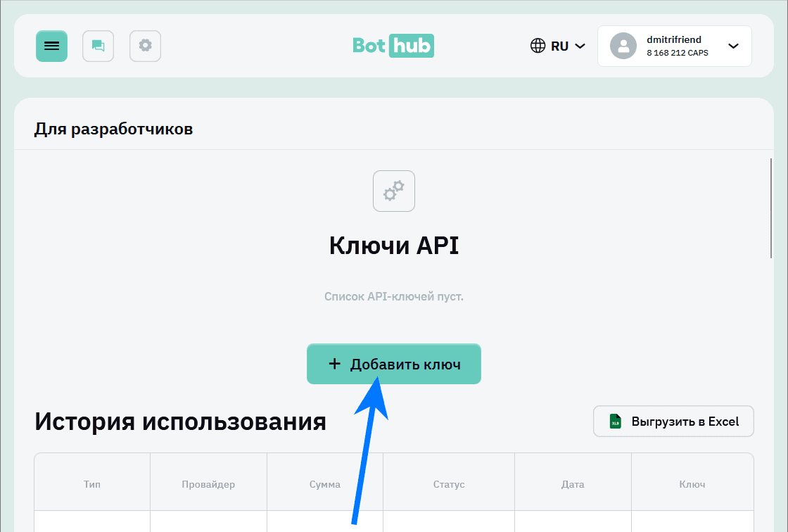788x532 pixels.
Task: Click the globe language icon
Action: [x=538, y=46]
